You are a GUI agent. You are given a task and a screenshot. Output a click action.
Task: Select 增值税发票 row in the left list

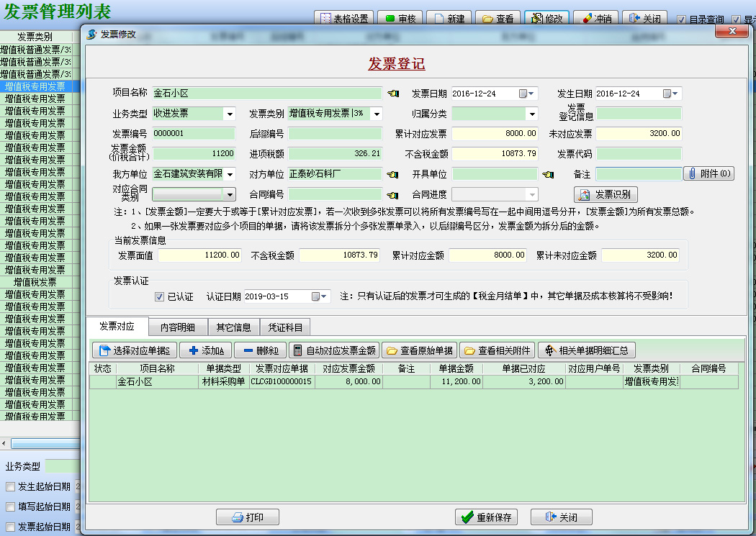coord(35,282)
